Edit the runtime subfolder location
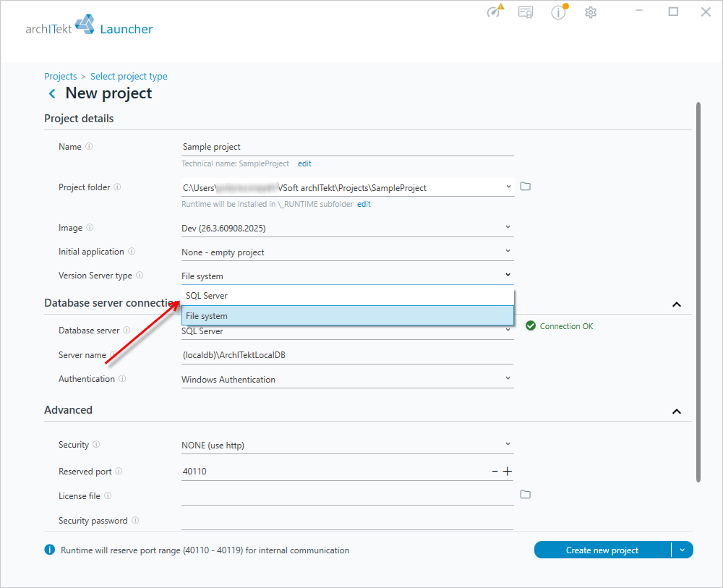This screenshot has height=588, width=723. (x=364, y=204)
